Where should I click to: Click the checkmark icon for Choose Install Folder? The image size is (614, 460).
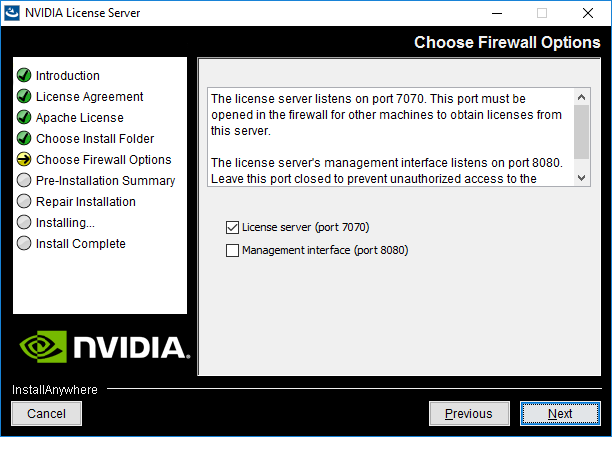[25, 139]
